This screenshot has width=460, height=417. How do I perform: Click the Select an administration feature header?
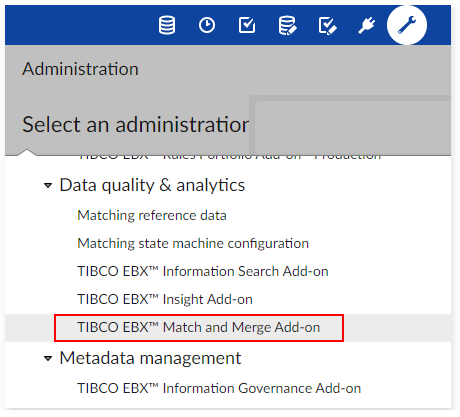click(135, 124)
